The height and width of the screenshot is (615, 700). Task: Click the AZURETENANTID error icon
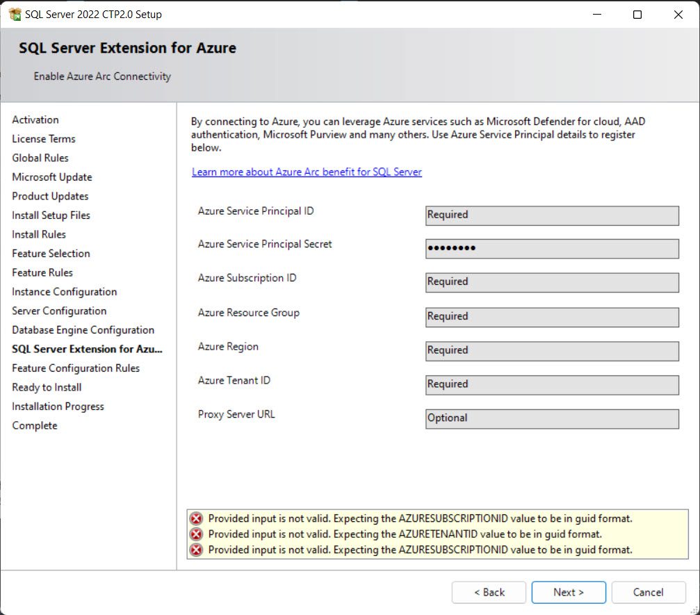(x=196, y=534)
